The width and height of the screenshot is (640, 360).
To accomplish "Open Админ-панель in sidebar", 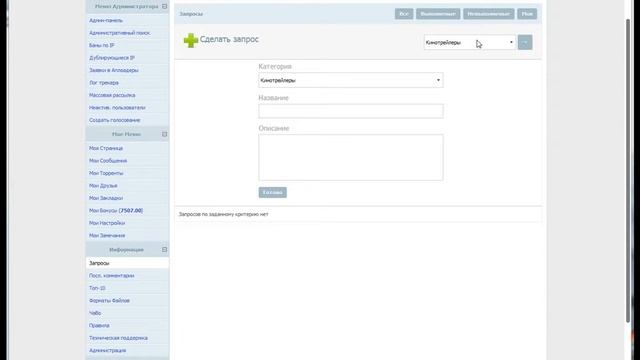I will (106, 20).
